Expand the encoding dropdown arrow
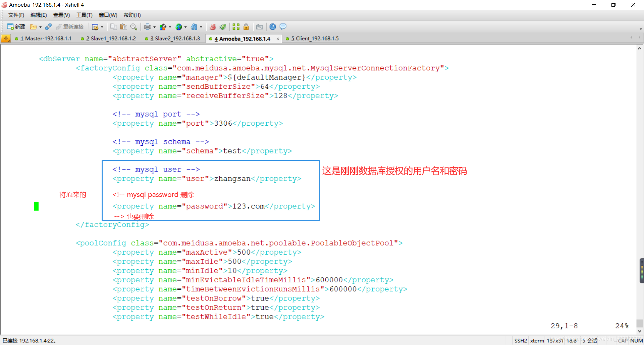 (185, 27)
